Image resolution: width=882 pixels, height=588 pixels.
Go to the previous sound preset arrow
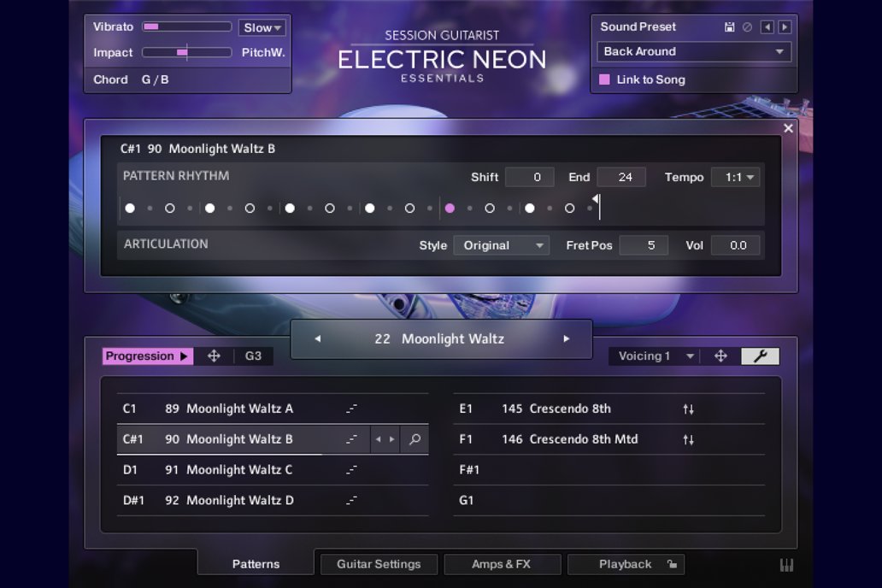767,27
